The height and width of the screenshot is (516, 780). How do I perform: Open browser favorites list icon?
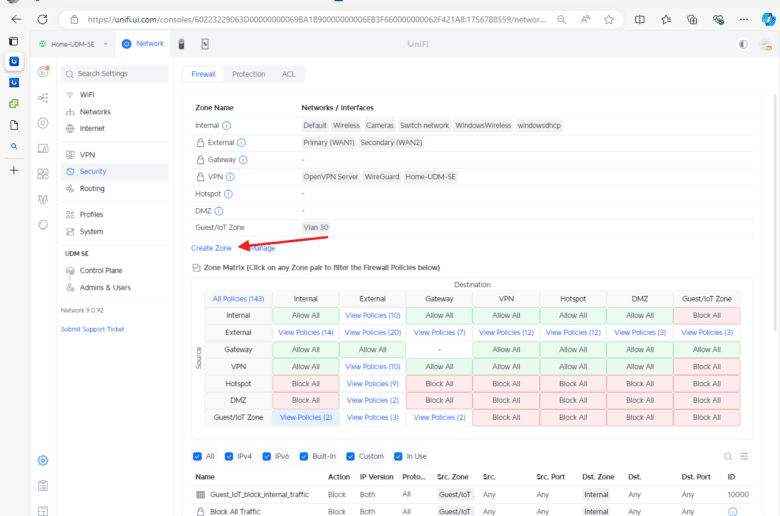click(x=666, y=19)
